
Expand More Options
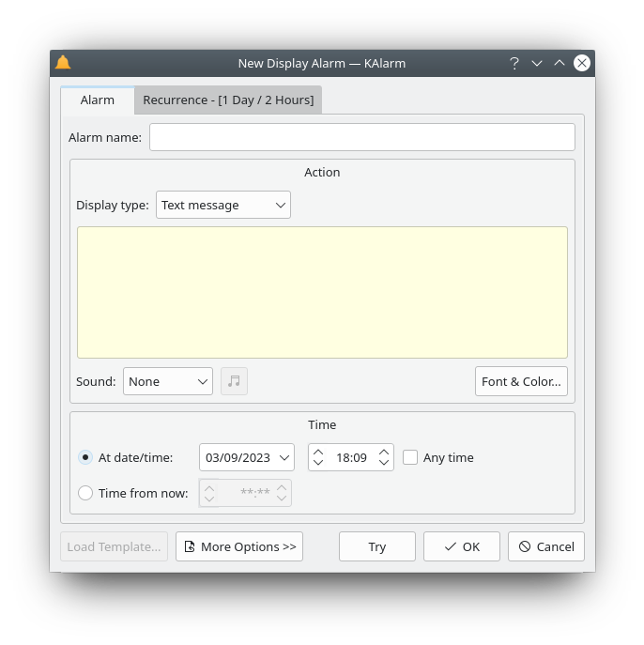(x=239, y=546)
